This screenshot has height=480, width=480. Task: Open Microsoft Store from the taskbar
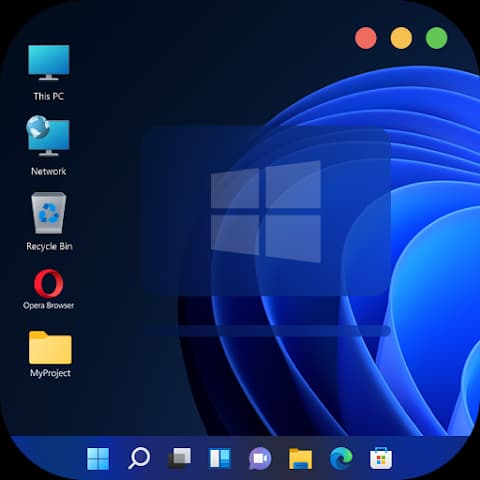pos(381,458)
